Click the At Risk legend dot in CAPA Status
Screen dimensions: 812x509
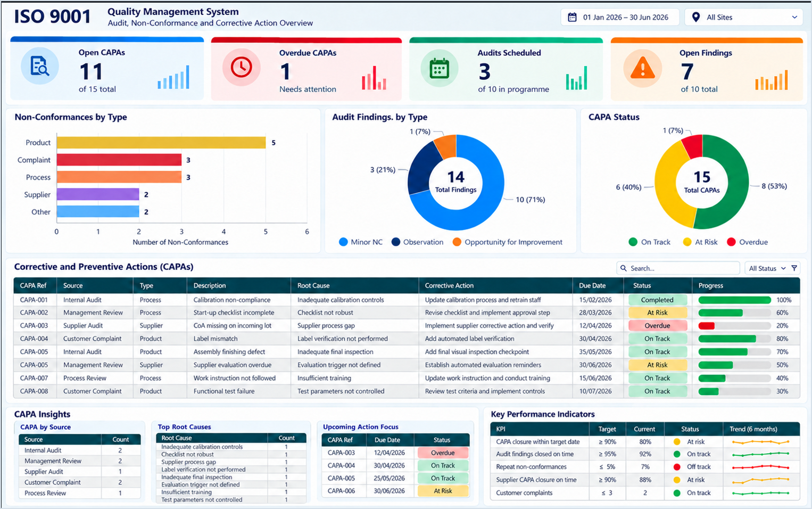(x=687, y=242)
